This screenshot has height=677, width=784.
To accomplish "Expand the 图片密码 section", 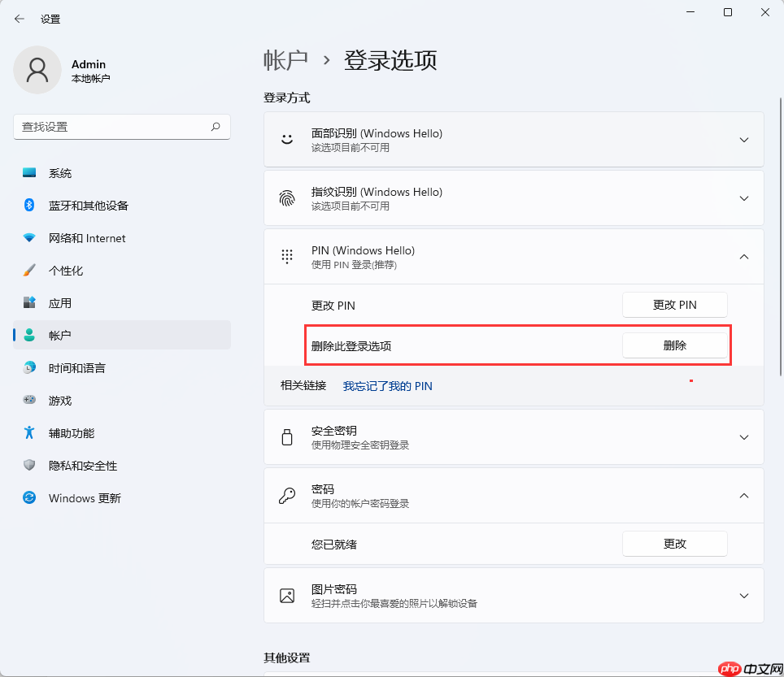I will [x=743, y=594].
